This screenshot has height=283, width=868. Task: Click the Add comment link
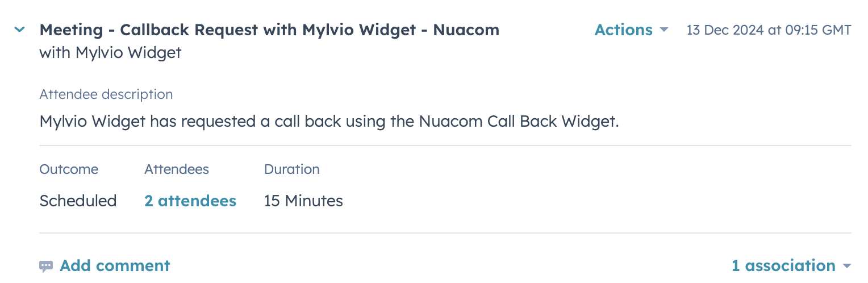click(x=115, y=265)
